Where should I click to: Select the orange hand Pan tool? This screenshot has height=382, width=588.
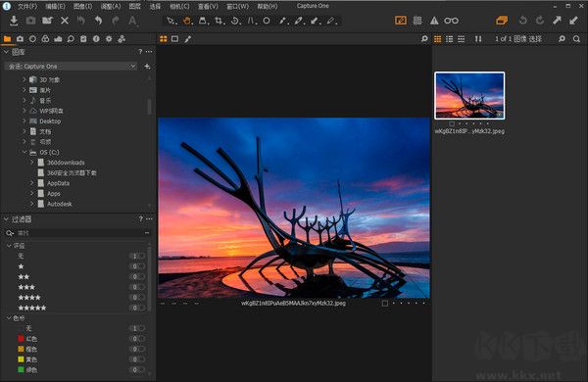[x=187, y=21]
